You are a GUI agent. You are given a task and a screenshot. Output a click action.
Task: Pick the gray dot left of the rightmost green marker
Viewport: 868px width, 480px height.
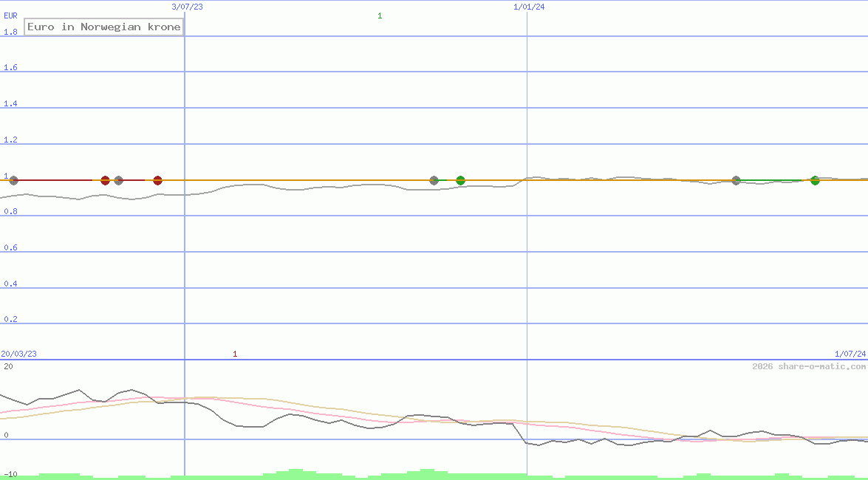(x=736, y=180)
